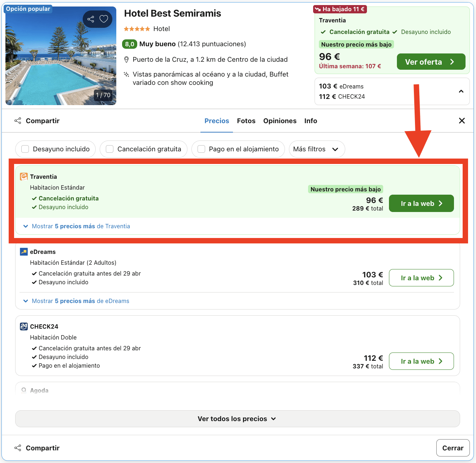476x463 pixels.
Task: Click the eDreams provider logo
Action: [23, 251]
